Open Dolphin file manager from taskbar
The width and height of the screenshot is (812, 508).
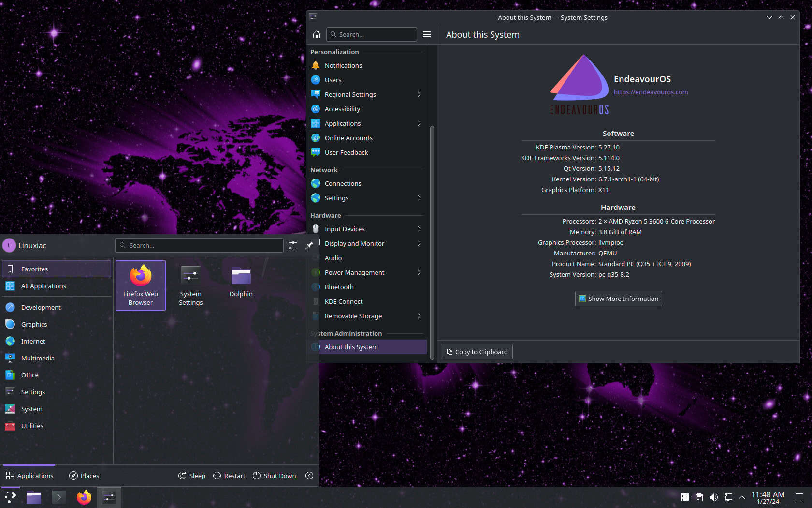[x=34, y=497]
